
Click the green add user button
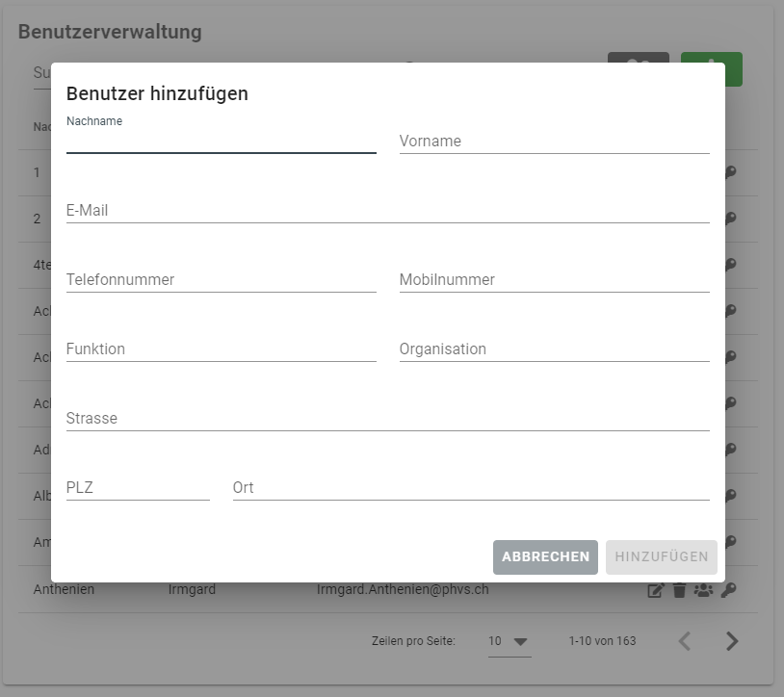click(711, 68)
